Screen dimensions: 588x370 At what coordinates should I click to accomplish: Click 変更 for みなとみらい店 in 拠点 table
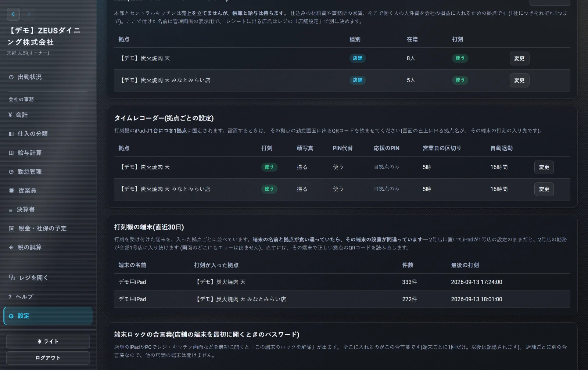click(519, 80)
